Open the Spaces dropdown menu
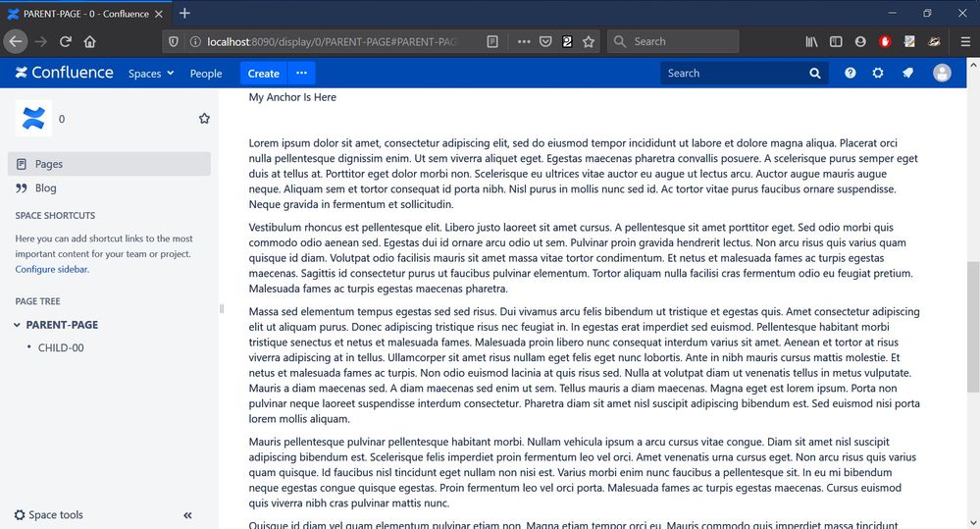 [x=151, y=74]
